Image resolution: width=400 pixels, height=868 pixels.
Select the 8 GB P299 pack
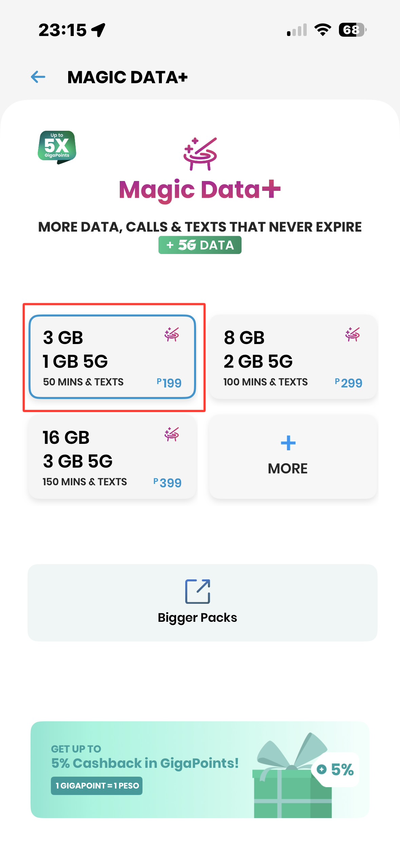pos(293,357)
